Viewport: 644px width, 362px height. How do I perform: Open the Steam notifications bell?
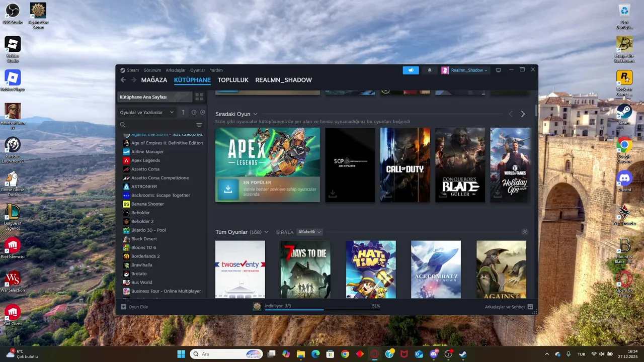click(430, 70)
